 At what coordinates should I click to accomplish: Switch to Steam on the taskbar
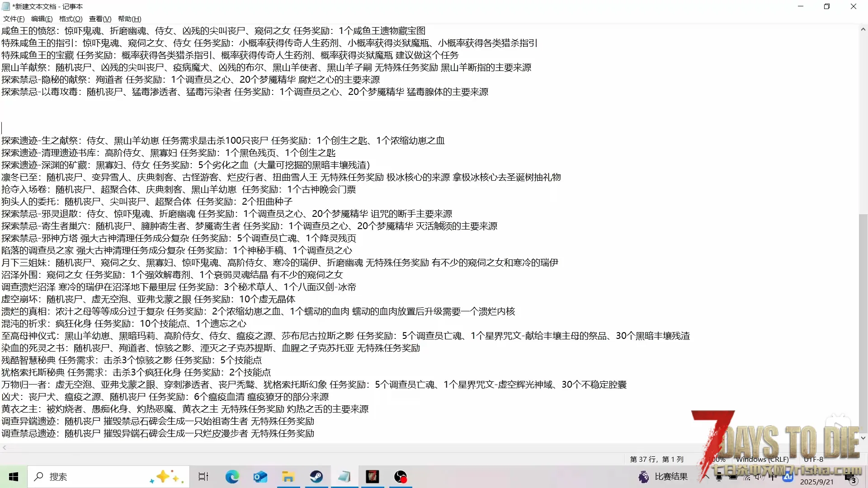316,477
